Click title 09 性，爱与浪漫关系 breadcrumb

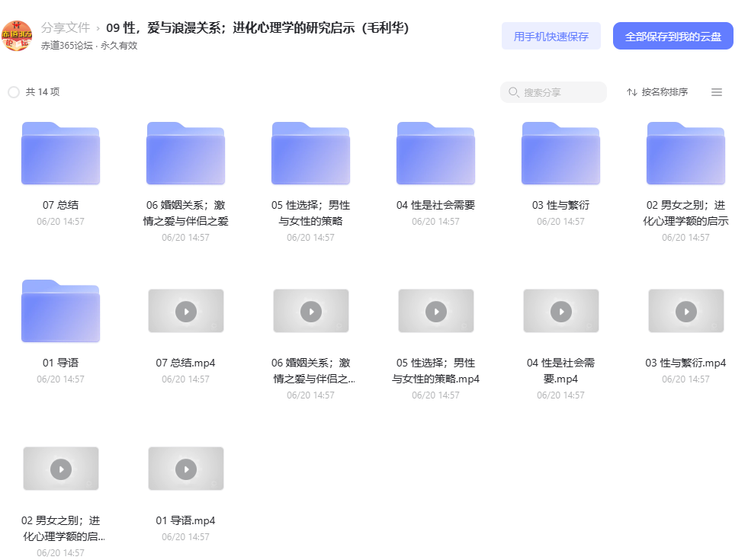[258, 27]
